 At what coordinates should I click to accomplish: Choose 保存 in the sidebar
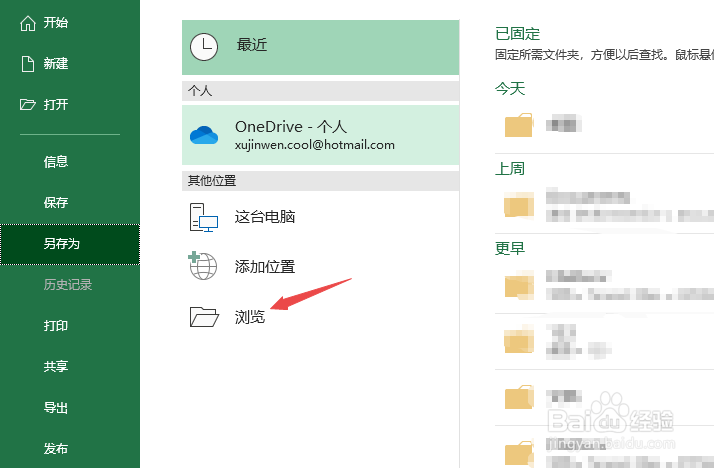[x=70, y=203]
